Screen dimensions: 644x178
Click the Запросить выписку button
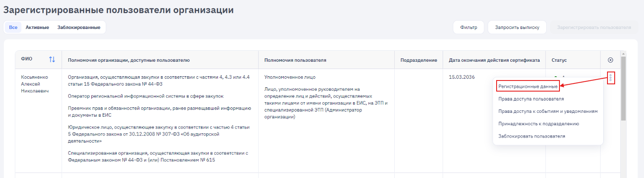pyautogui.click(x=517, y=27)
